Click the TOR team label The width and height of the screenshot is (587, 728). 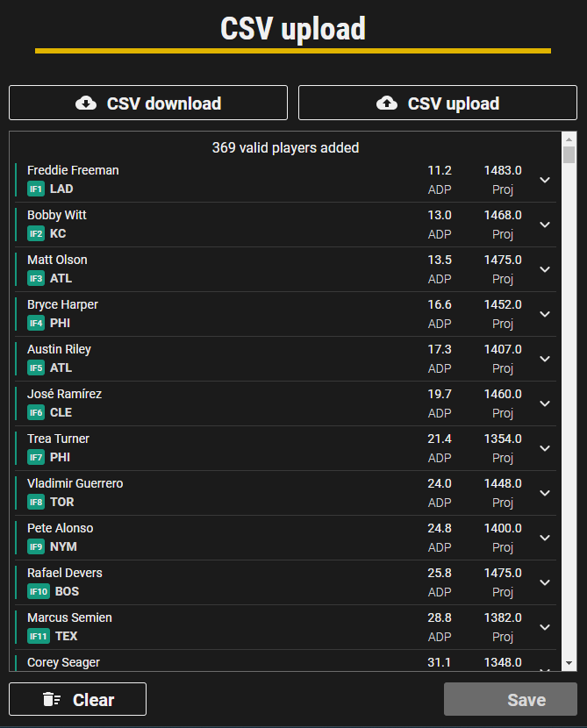click(x=61, y=502)
